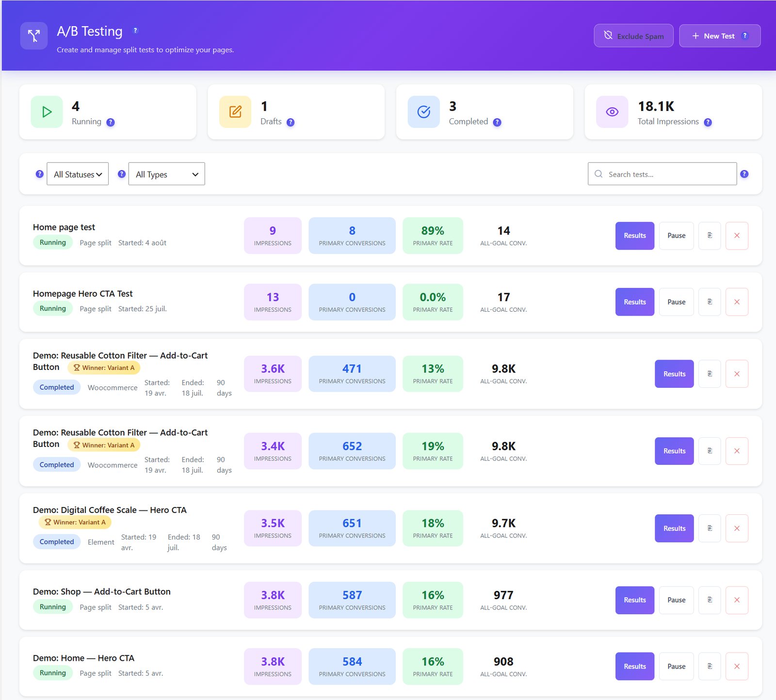View Results for the Home page test
This screenshot has height=700, width=776.
(x=635, y=236)
